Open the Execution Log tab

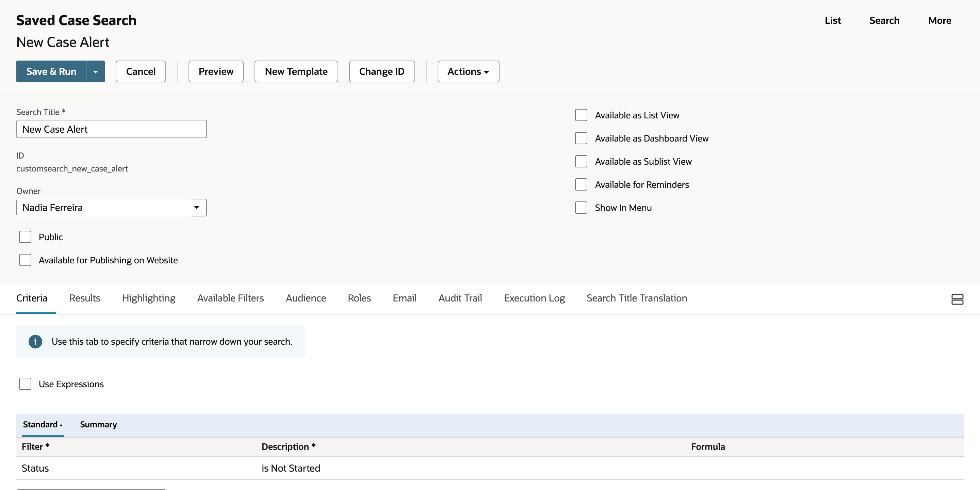coord(534,298)
